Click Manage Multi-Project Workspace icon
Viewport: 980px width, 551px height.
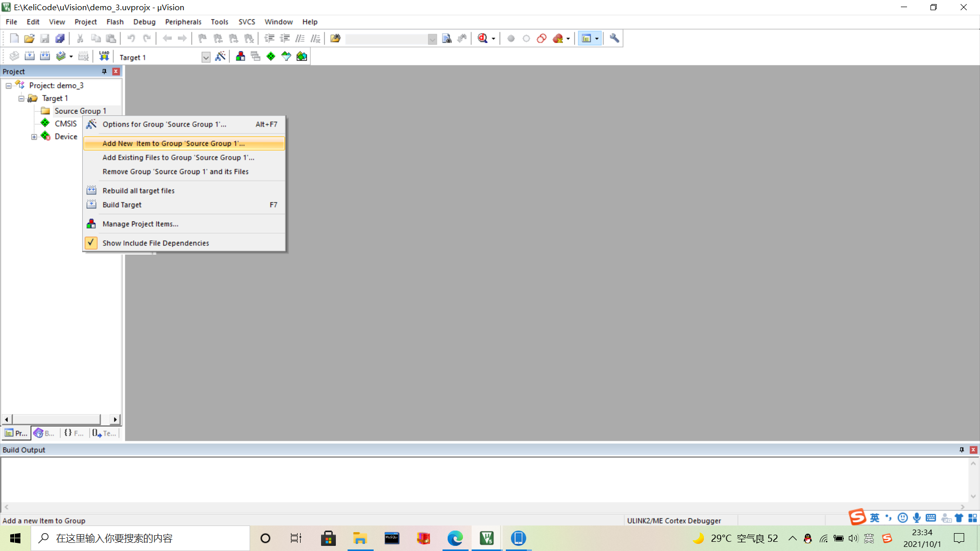[256, 56]
